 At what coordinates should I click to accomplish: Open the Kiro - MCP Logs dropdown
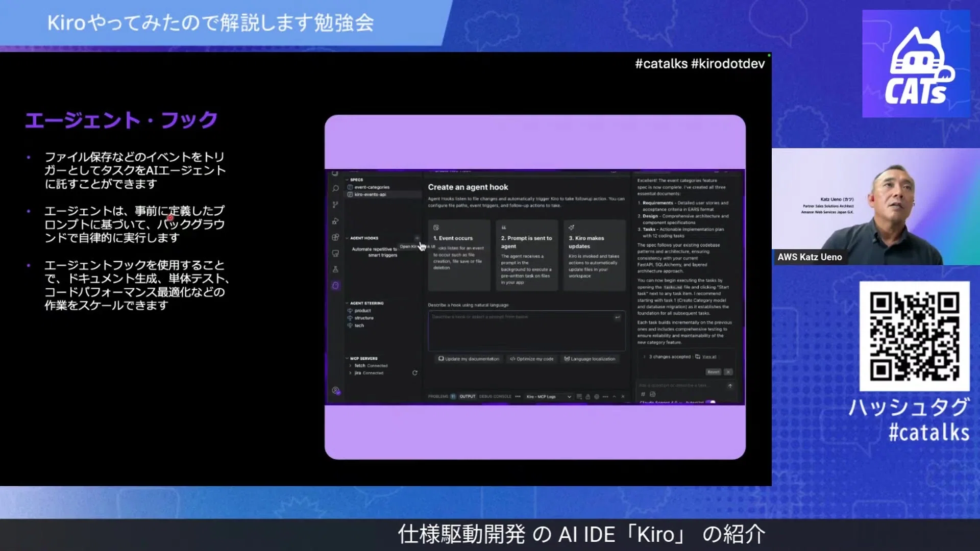click(x=549, y=396)
